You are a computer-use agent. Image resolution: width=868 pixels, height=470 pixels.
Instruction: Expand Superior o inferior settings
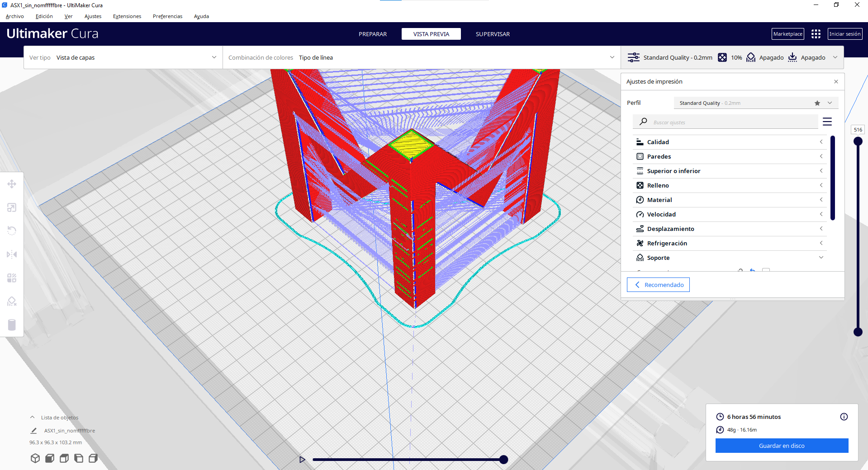730,171
